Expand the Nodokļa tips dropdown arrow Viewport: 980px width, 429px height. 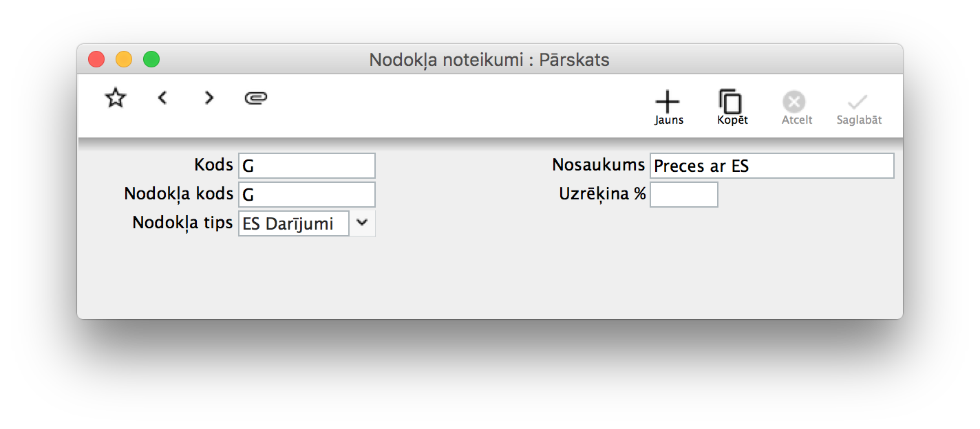(362, 223)
